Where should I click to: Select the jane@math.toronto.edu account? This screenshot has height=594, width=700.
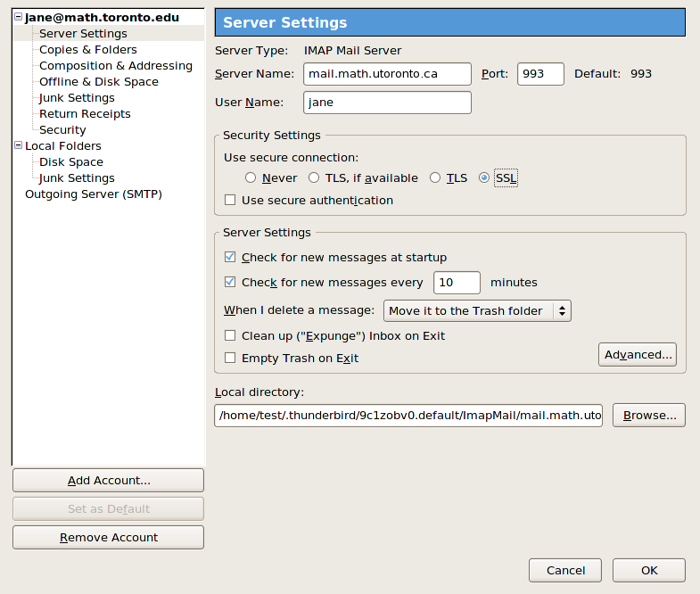[102, 18]
